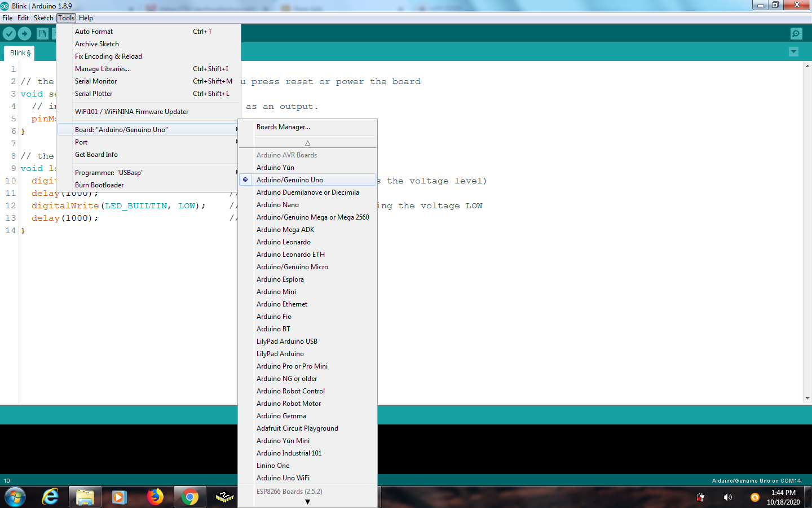Open the Help menu
This screenshot has width=812, height=508.
(86, 18)
